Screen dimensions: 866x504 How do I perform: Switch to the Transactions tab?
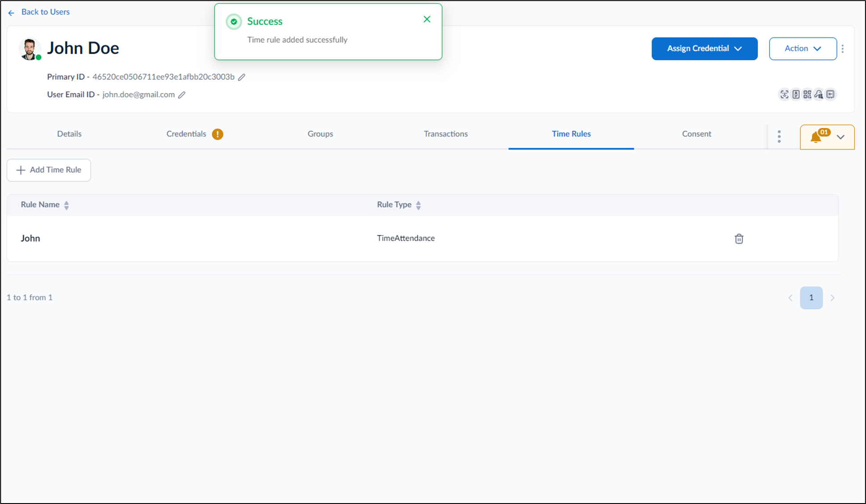[446, 134]
